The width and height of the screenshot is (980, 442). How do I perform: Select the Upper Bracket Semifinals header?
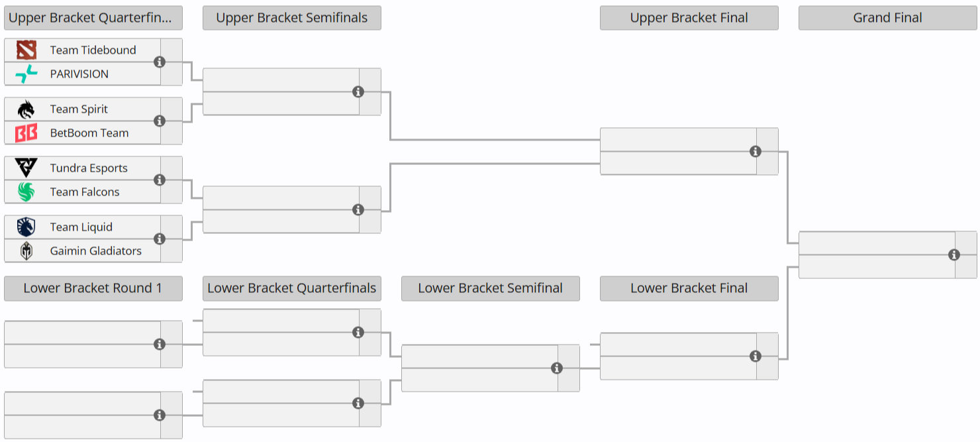pyautogui.click(x=292, y=18)
